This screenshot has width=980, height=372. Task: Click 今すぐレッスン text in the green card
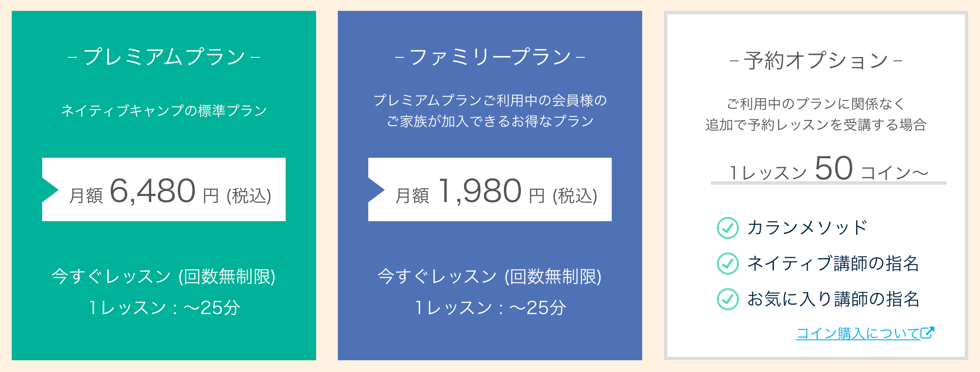tap(111, 276)
